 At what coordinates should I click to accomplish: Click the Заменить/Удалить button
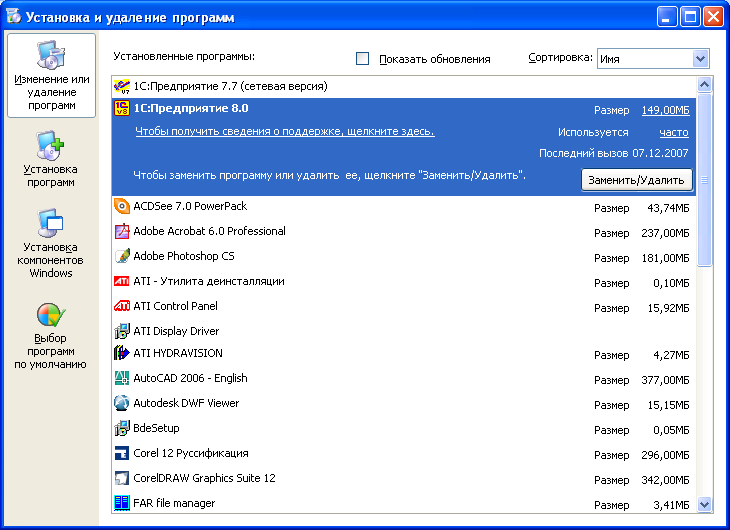click(636, 180)
